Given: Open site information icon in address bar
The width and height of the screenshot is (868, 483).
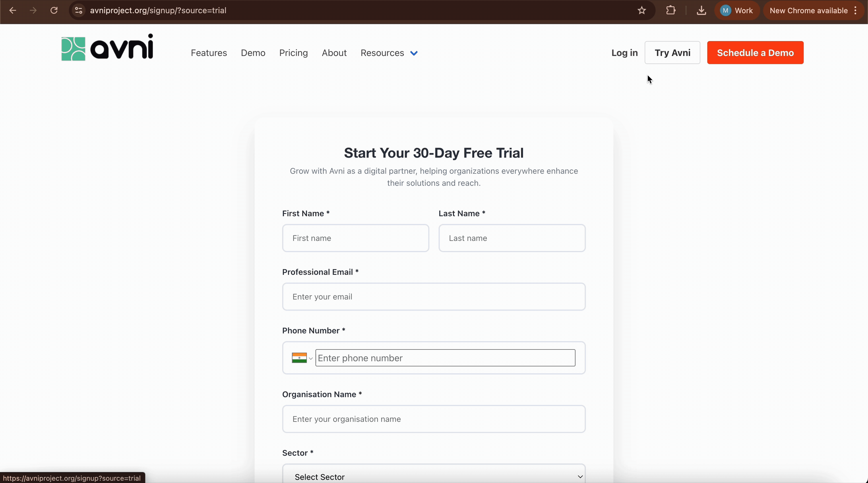Looking at the screenshot, I should pyautogui.click(x=79, y=10).
